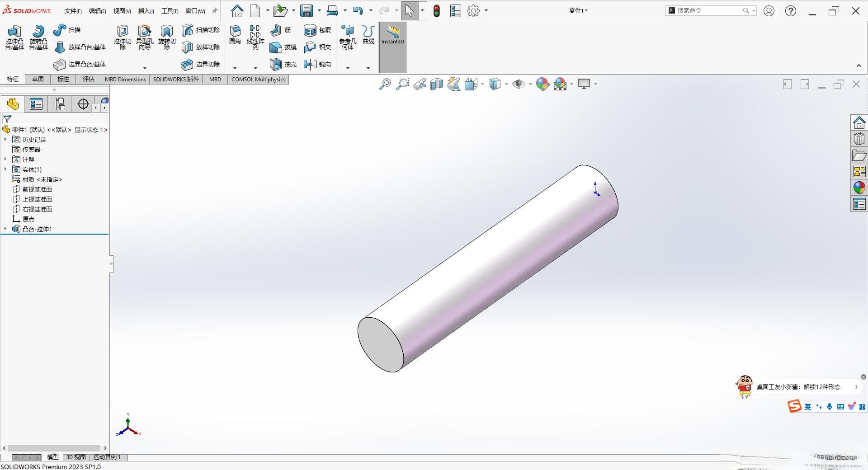868x470 pixels.
Task: Click the Sogou input method S icon
Action: [x=794, y=406]
